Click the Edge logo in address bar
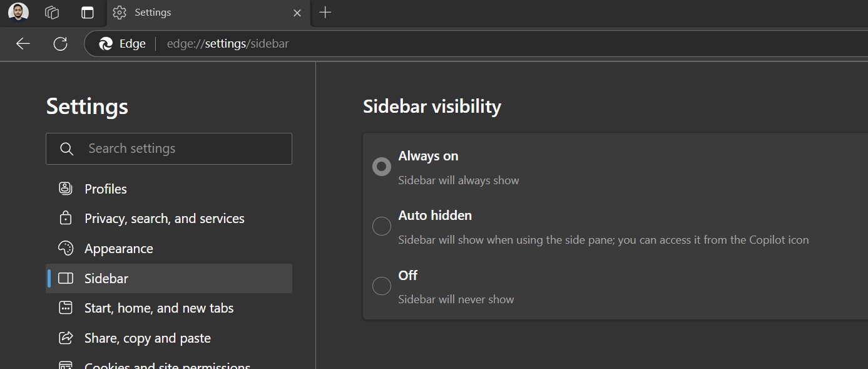Screen dimensions: 868x369 [106, 44]
